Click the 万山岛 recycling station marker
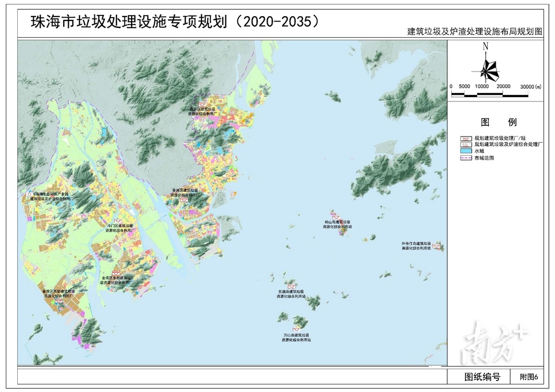Screen dimensions: 555x392 (296, 330)
